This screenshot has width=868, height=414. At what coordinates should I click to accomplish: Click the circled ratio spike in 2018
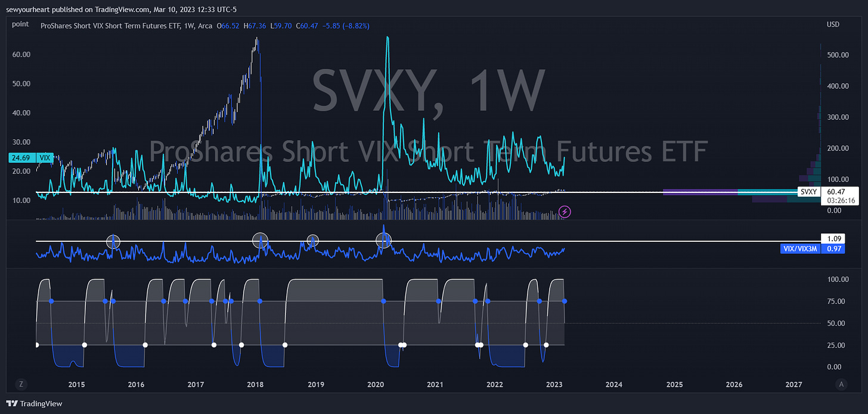tap(260, 241)
